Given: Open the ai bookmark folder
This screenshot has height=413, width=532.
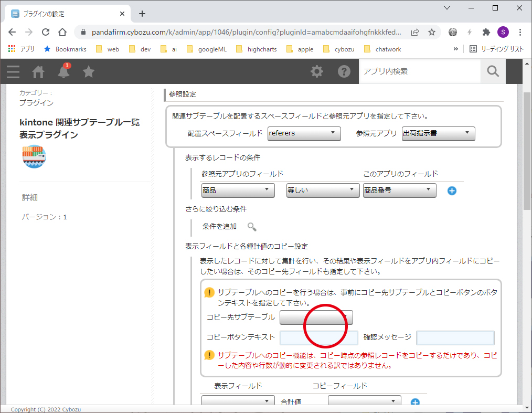Looking at the screenshot, I should click(x=168, y=49).
